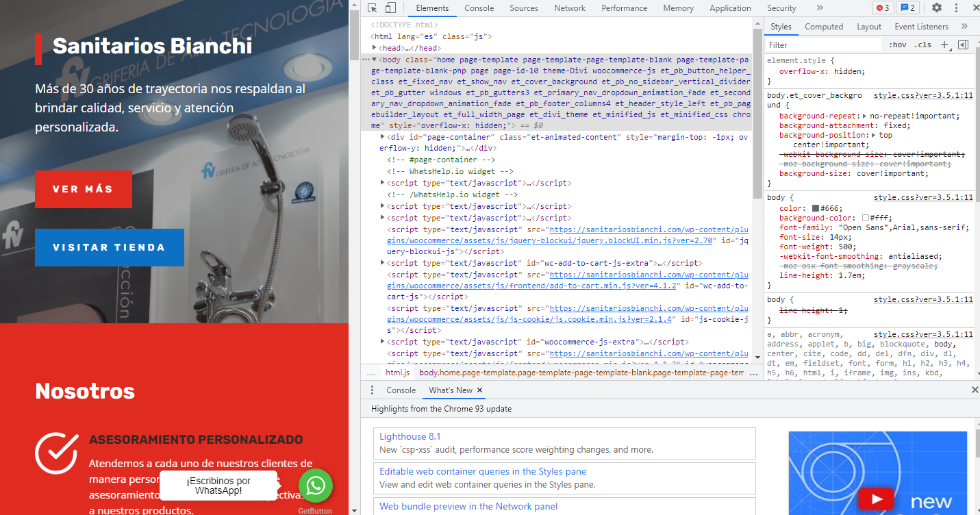The width and height of the screenshot is (980, 515).
Task: Toggle the :hov element state panel
Action: coord(897,45)
